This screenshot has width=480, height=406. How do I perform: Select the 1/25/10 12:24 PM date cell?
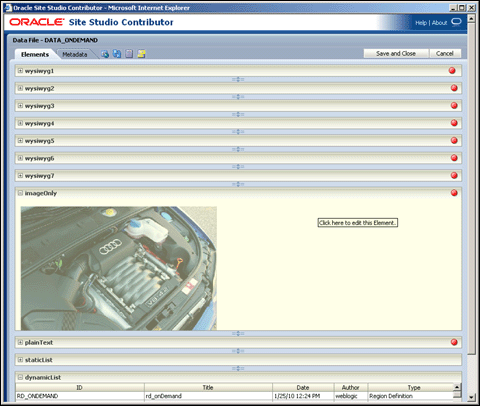[x=303, y=396]
